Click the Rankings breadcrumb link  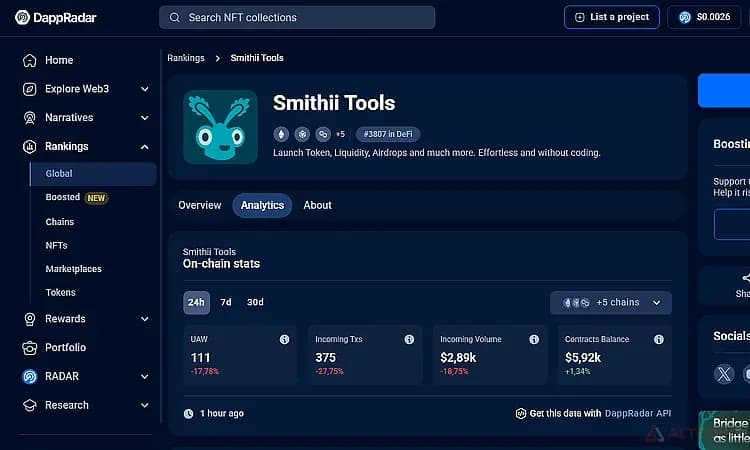point(186,58)
